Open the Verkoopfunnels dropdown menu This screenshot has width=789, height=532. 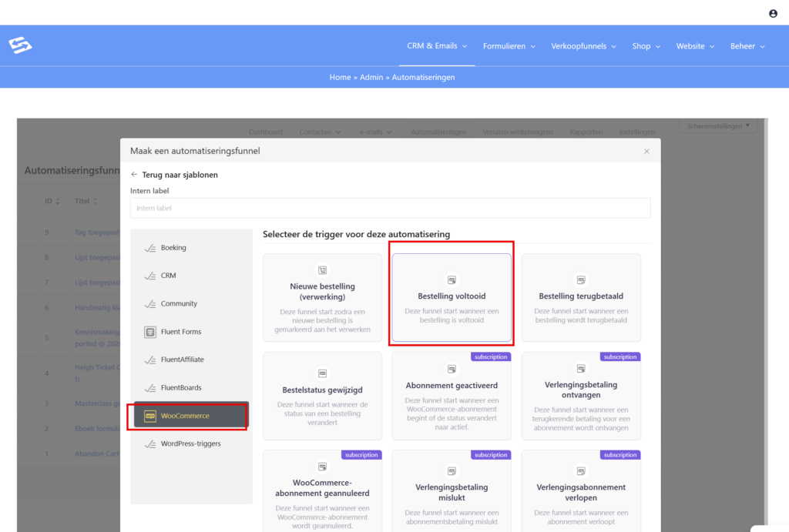click(x=583, y=46)
